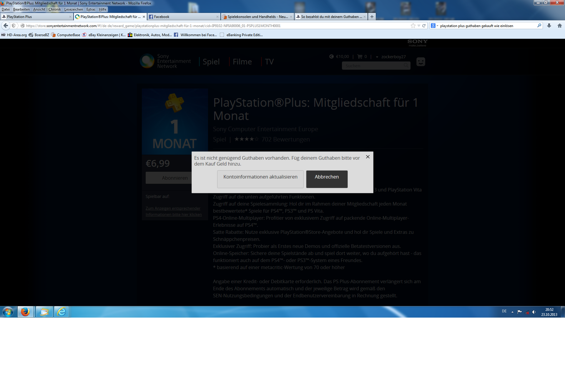Viewport: 565px width, 392px height.
Task: Click the Firefox taskbar icon
Action: pyautogui.click(x=26, y=312)
